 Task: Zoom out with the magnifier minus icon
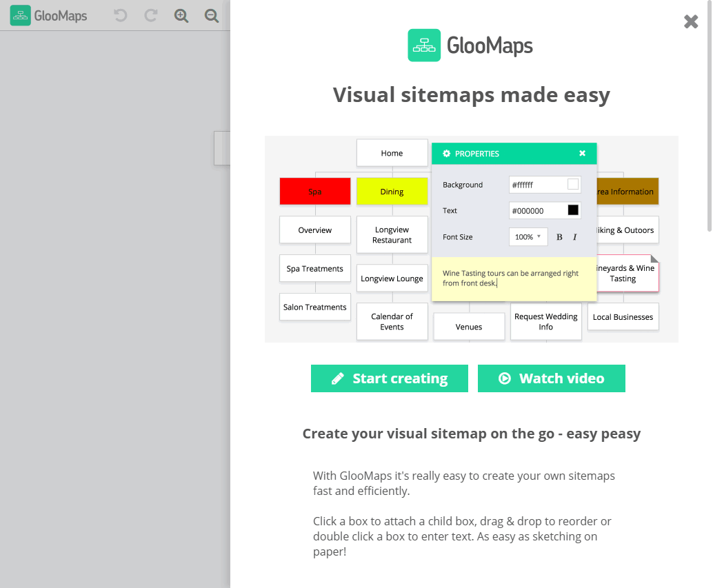[x=212, y=15]
